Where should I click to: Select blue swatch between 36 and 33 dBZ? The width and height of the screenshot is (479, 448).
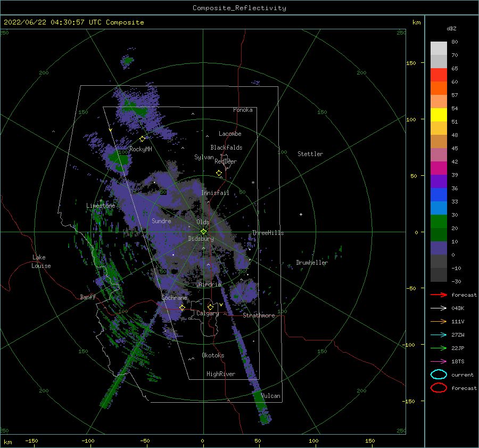439,195
